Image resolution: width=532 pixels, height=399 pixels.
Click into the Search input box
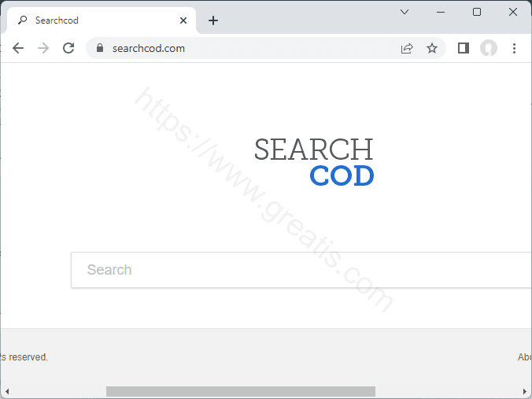point(299,270)
